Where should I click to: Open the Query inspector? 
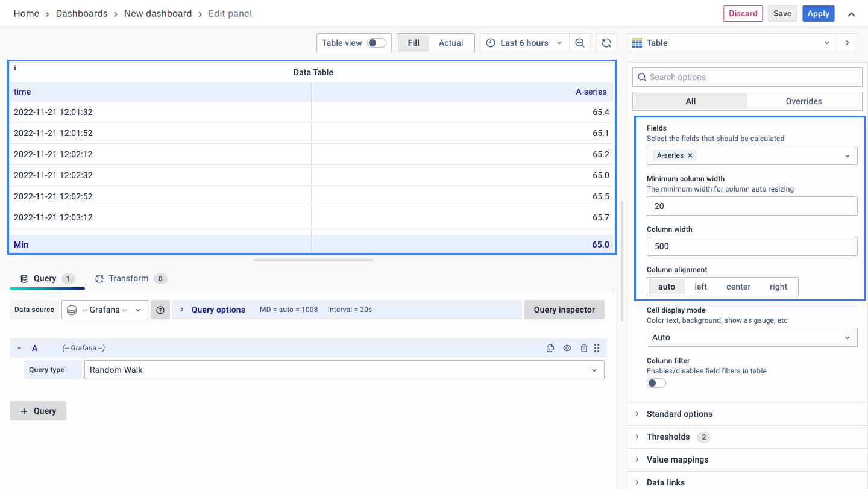pyautogui.click(x=564, y=310)
